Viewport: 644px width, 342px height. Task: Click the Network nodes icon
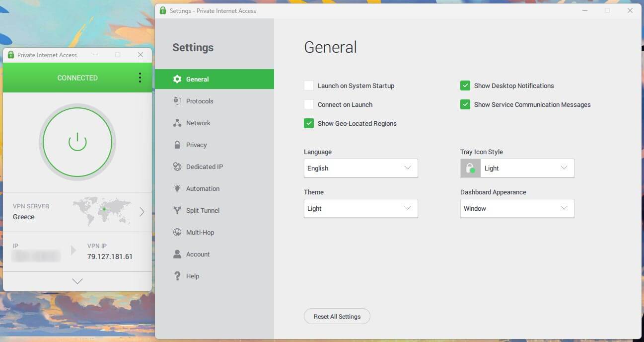click(177, 123)
